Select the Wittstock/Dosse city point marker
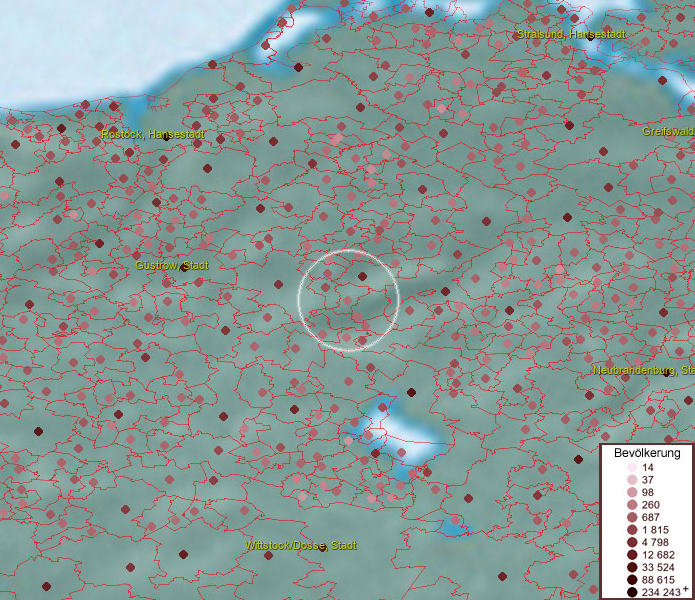695x600 pixels. (x=323, y=548)
